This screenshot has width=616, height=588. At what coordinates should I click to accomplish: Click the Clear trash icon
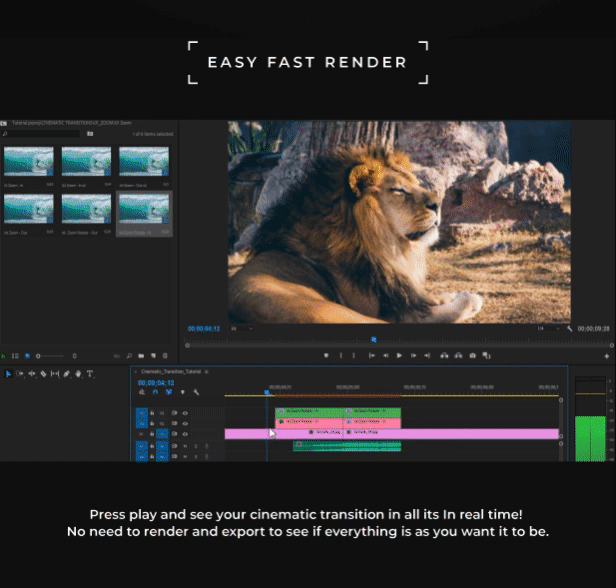(165, 356)
